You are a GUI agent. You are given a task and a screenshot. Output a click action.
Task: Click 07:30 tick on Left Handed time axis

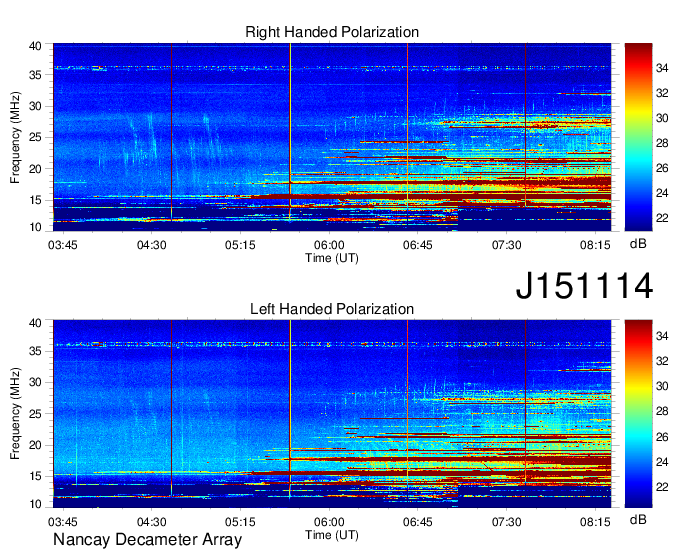[507, 522]
